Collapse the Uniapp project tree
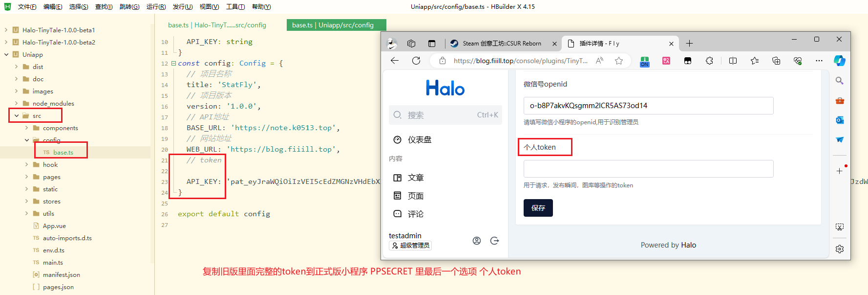Screen dimensions: 868x295 [6, 54]
